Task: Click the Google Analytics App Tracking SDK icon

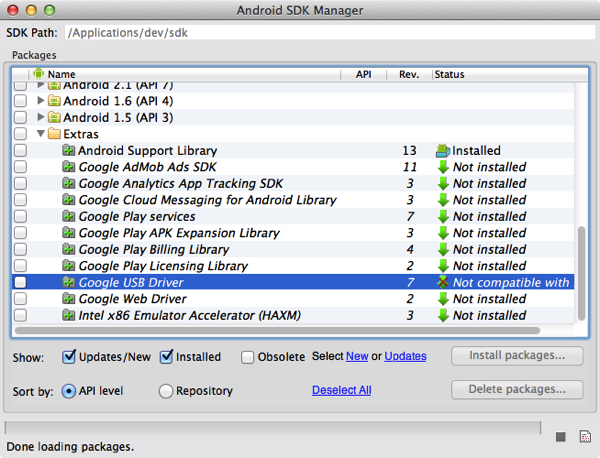Action: pos(68,183)
